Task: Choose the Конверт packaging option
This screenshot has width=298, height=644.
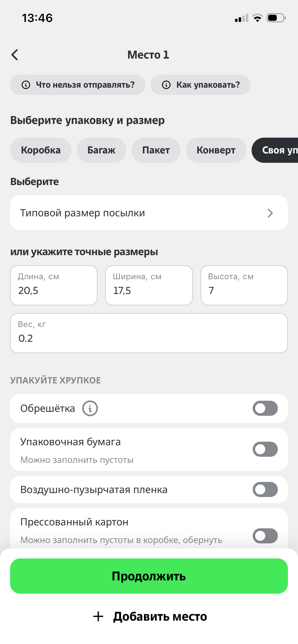Action: (x=216, y=150)
